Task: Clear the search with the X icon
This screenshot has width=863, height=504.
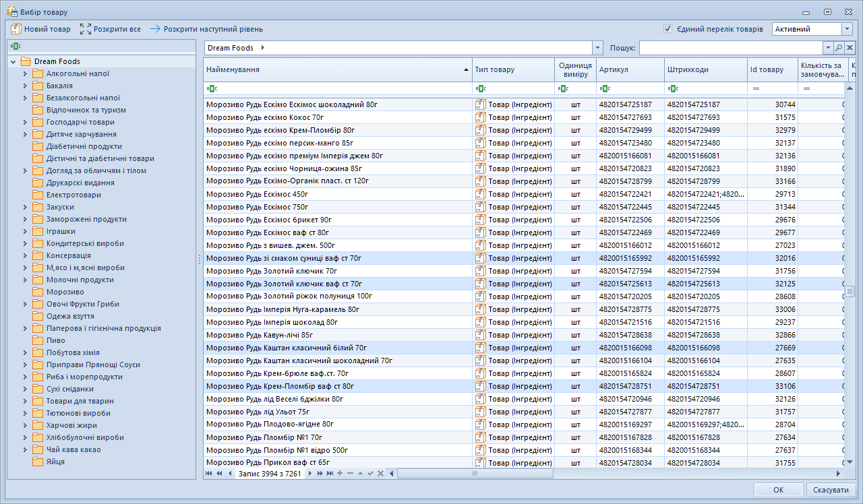Action: 850,48
